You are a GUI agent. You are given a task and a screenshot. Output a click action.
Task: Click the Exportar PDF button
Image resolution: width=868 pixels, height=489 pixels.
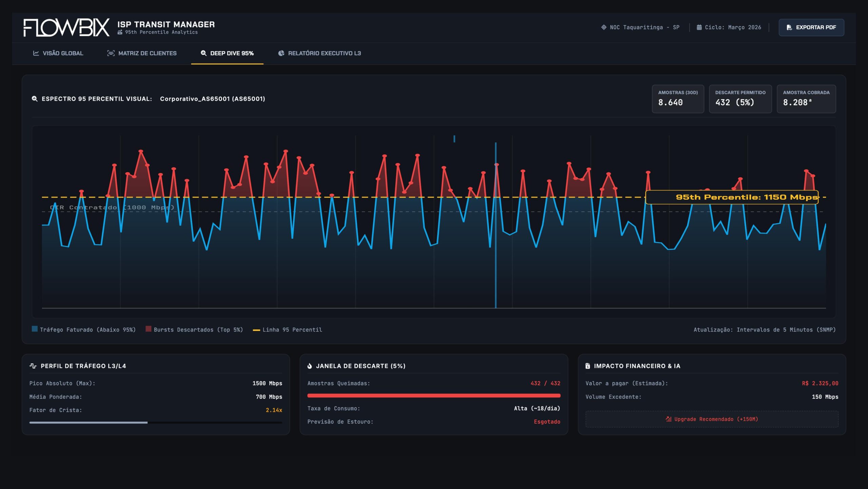[811, 27]
